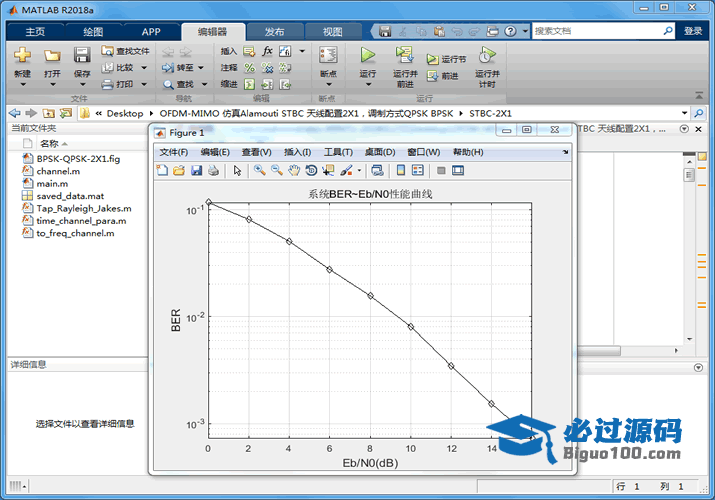Image resolution: width=715 pixels, height=500 pixels.
Task: Click the Save Figure disk icon
Action: [196, 171]
